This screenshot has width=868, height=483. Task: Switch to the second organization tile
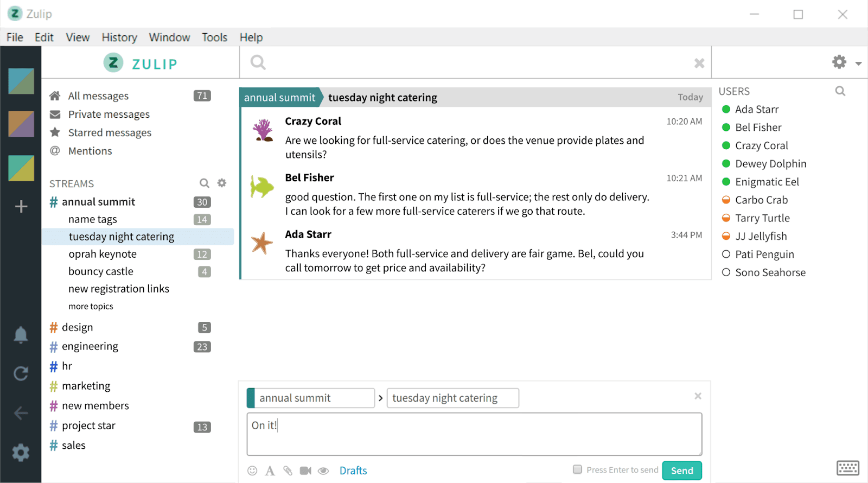click(21, 124)
